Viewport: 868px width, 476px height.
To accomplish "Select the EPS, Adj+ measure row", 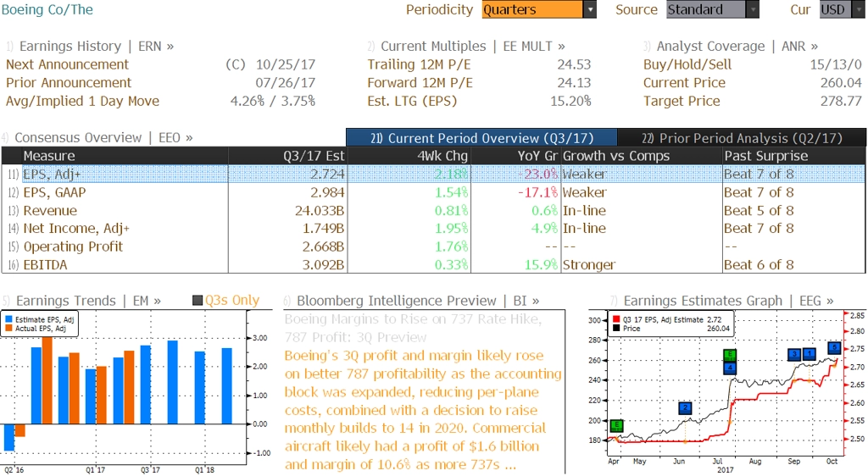I will tap(433, 174).
